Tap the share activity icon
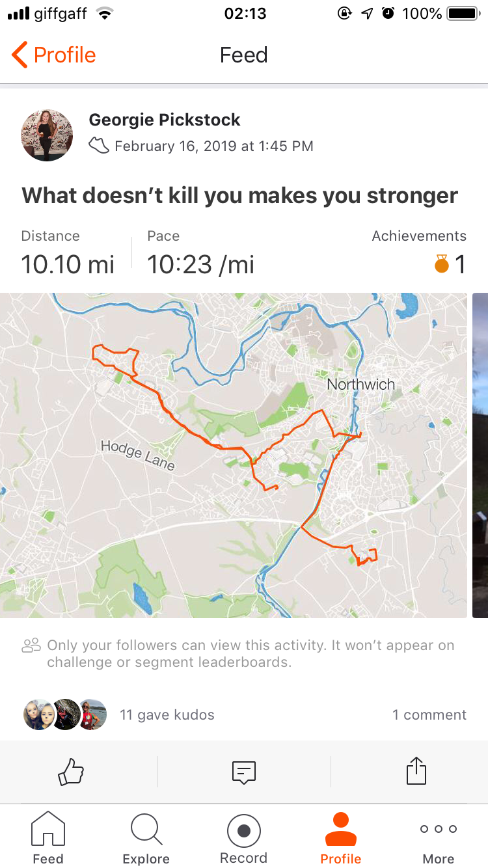Viewport: 488px width, 868px height. 416,772
